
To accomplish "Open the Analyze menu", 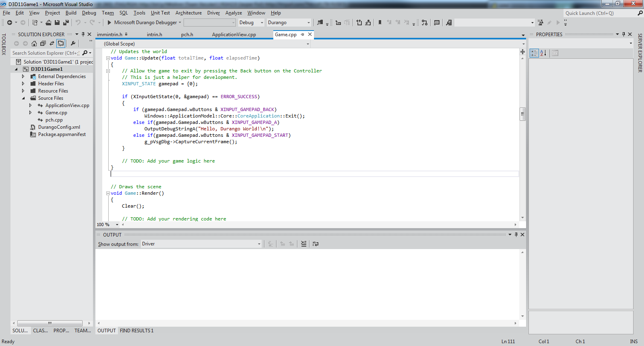I will (x=233, y=13).
